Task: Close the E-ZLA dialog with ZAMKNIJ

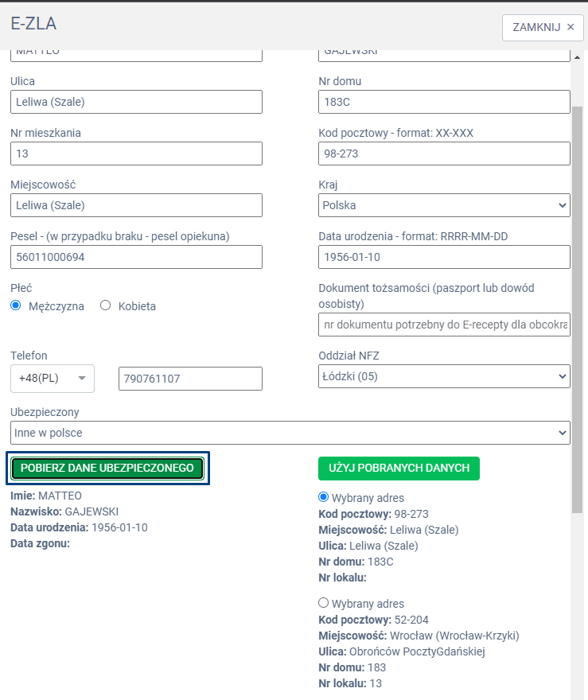Action: (x=543, y=26)
